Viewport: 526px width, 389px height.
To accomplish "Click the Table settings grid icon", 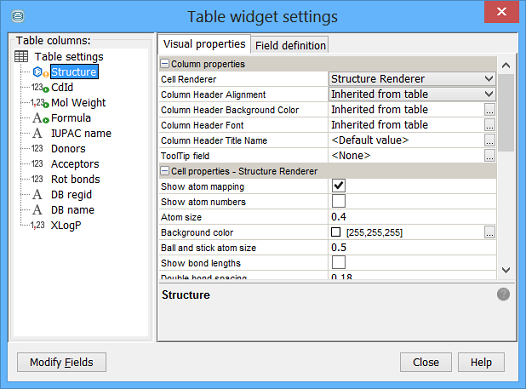I will point(21,56).
